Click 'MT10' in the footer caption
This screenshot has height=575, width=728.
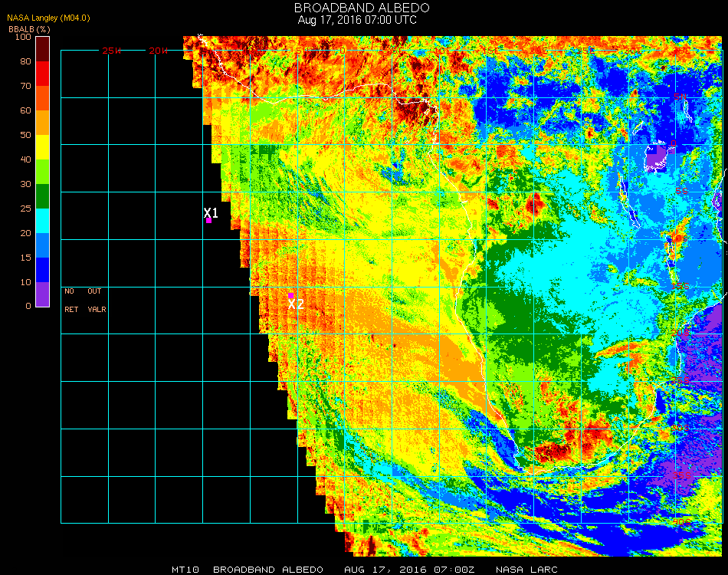[185, 570]
